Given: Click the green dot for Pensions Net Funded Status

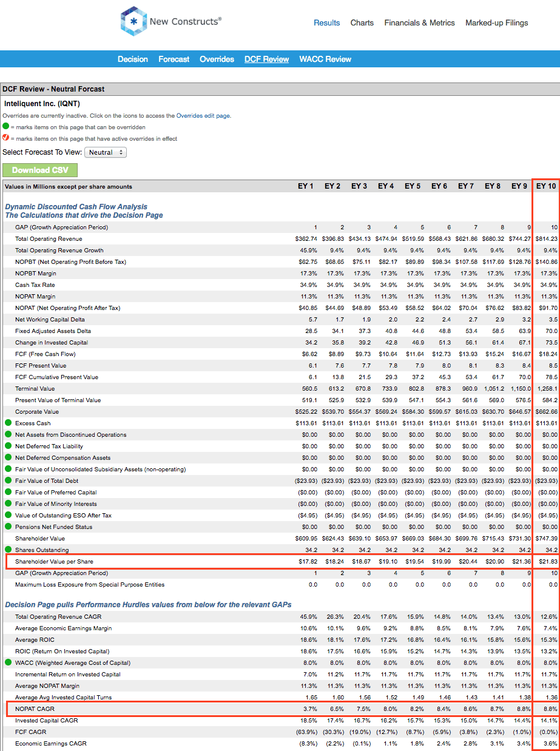Looking at the screenshot, I should pos(8,527).
